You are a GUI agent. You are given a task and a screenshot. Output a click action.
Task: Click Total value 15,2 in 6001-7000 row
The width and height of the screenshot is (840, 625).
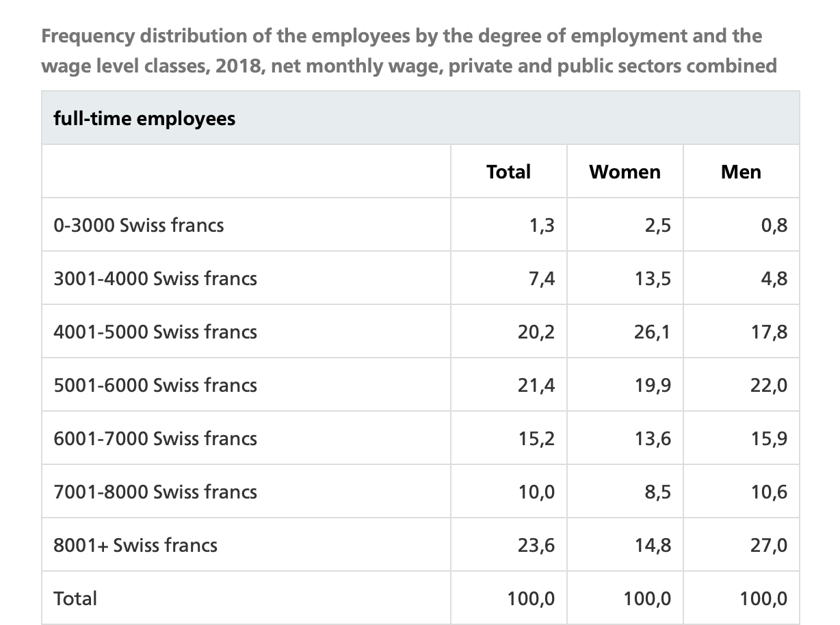click(537, 438)
